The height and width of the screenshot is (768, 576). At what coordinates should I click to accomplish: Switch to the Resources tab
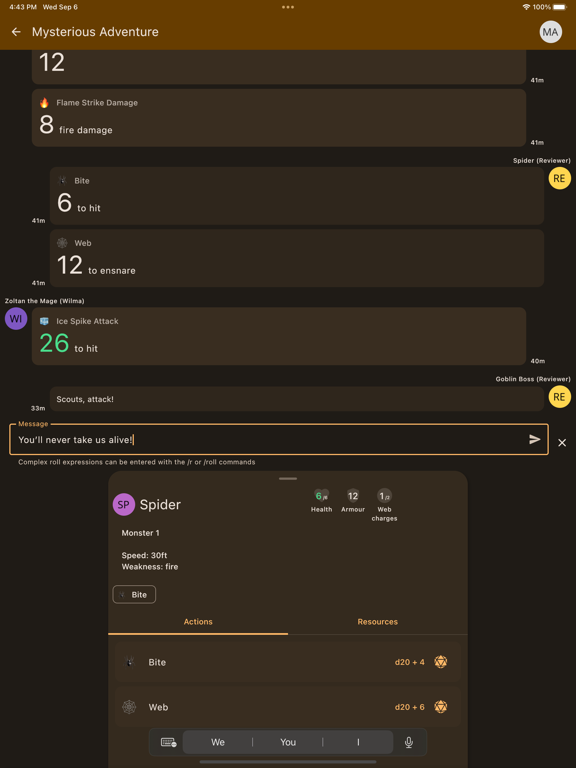(x=378, y=622)
